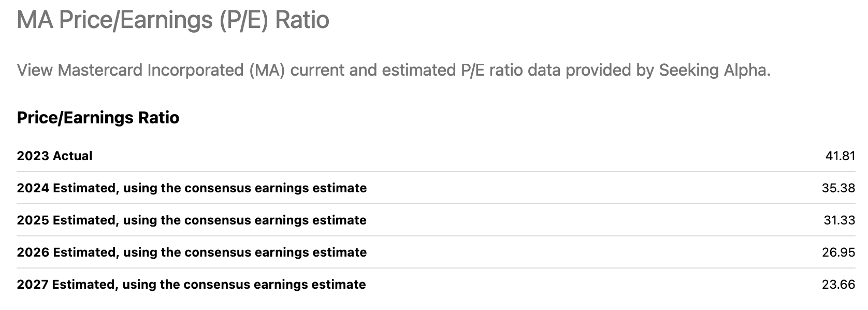This screenshot has height=310, width=868.
Task: Click the 23.66 P/E value
Action: pos(838,285)
